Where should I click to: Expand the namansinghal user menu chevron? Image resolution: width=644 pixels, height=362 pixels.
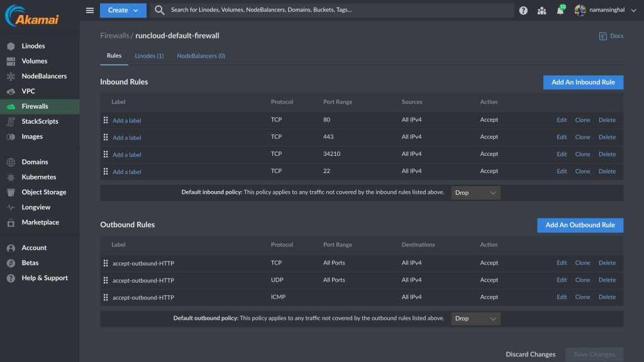634,11
